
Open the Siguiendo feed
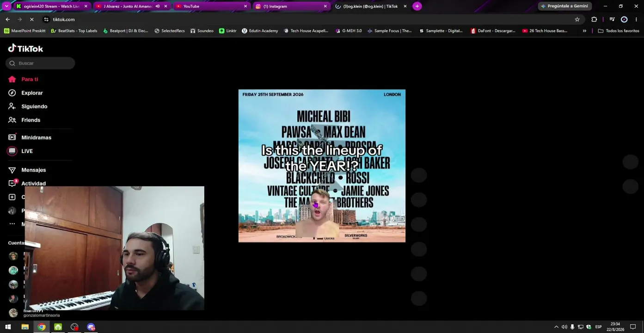click(34, 106)
